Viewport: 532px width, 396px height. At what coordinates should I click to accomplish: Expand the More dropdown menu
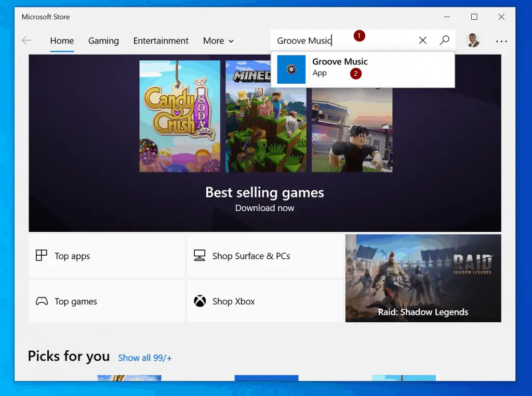click(x=218, y=41)
